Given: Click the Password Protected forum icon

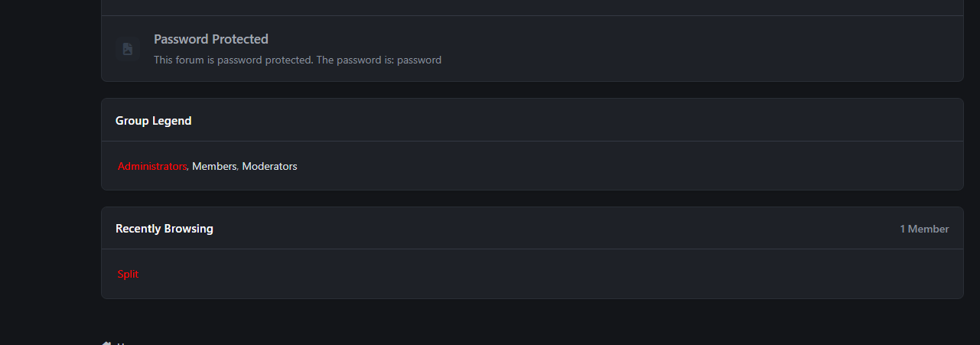Looking at the screenshot, I should [x=127, y=49].
